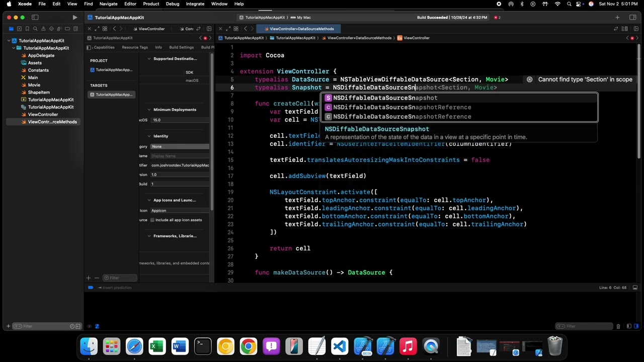644x362 pixels.
Task: Run the project with the play button
Action: coord(75,18)
